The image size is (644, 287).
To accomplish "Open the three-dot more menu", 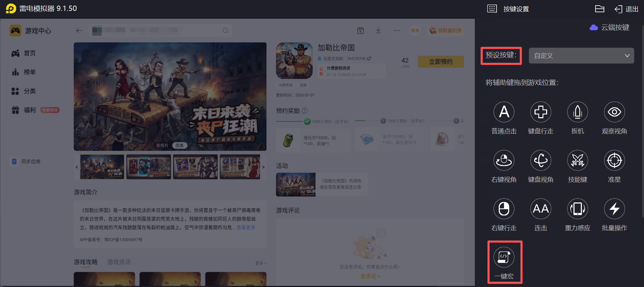I will [x=397, y=31].
